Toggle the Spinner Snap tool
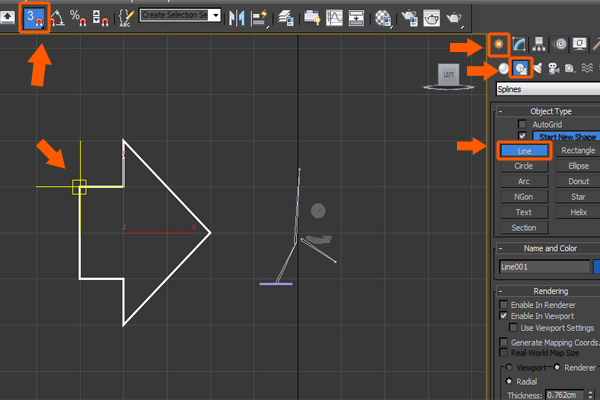The height and width of the screenshot is (400, 600). pyautogui.click(x=101, y=18)
